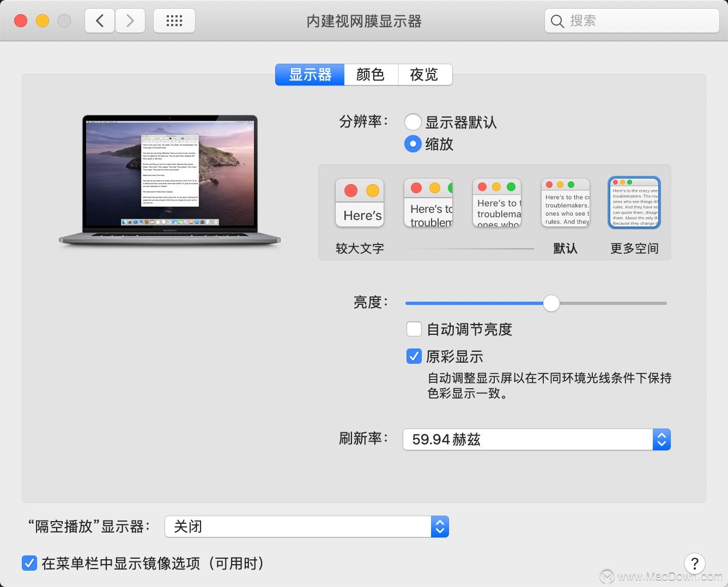The image size is (728, 587).
Task: Select the 较大文字 scaling thumbnail
Action: pos(359,203)
